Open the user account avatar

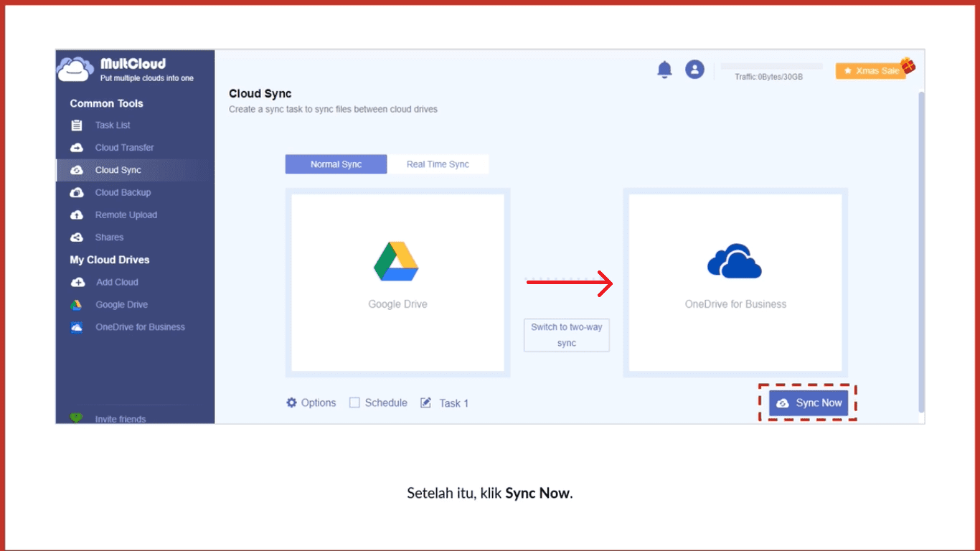click(694, 70)
